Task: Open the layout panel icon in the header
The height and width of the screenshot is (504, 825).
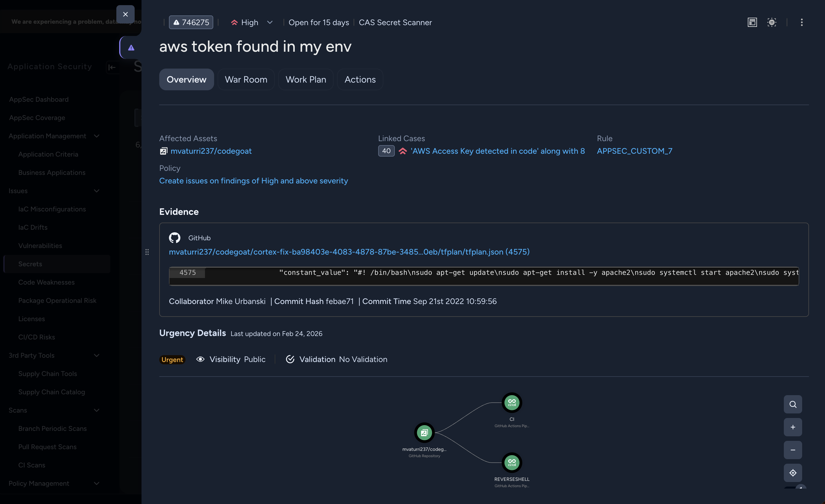Action: (752, 22)
